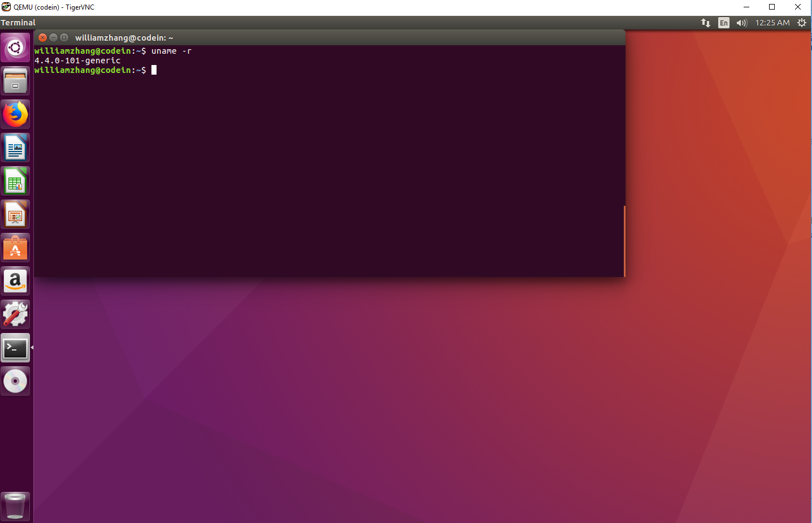Click the TigerVNC window title text
This screenshot has width=812, height=523.
point(54,7)
